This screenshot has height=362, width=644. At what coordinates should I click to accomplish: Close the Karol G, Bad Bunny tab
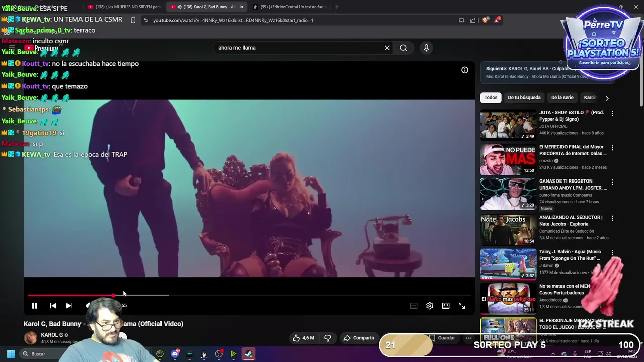(x=242, y=7)
